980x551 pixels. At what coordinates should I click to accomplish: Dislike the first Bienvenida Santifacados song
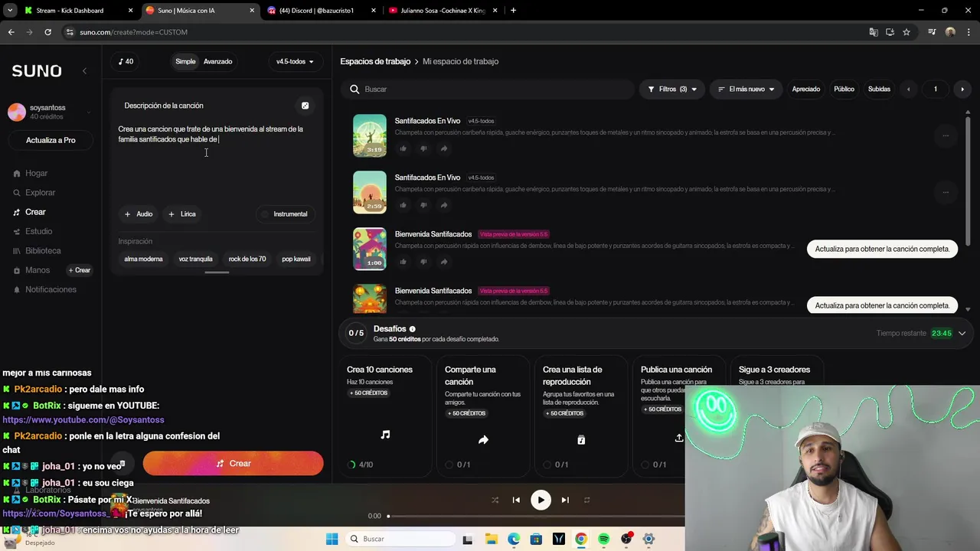point(423,262)
